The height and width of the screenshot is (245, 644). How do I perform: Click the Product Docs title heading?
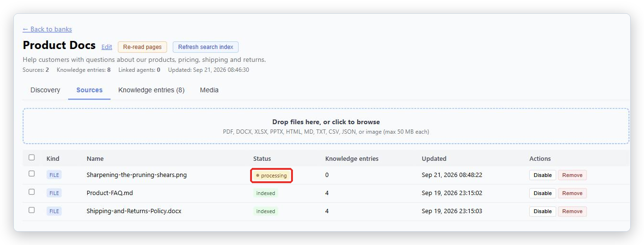pos(59,45)
